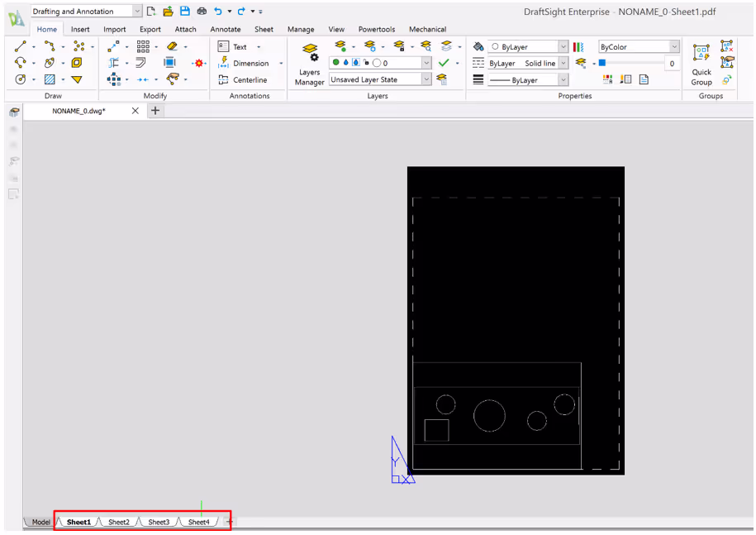Screen dimensions: 756x535
Task: Expand the Text options arrow
Action: coord(259,47)
